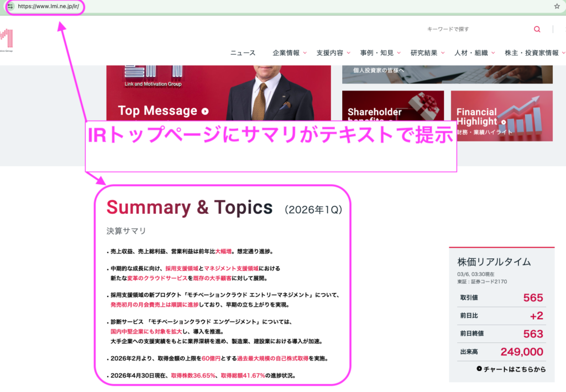
Task: Click the 取得株数36.65% text
Action: (193, 375)
